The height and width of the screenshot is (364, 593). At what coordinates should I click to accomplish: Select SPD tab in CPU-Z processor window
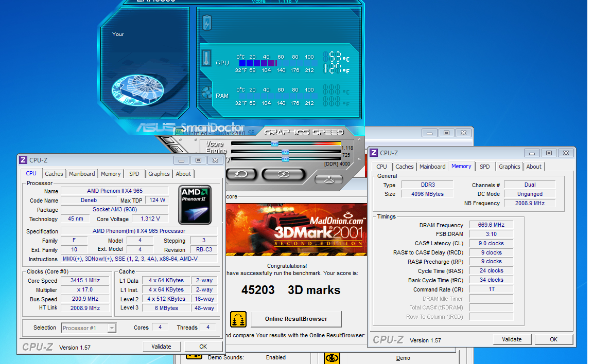[x=134, y=174]
